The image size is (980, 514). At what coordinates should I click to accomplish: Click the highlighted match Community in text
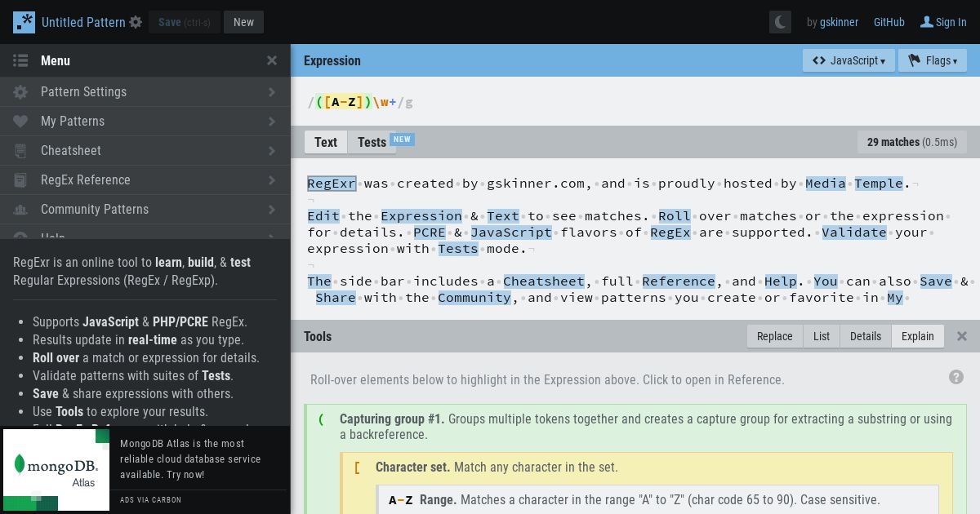[x=474, y=298]
